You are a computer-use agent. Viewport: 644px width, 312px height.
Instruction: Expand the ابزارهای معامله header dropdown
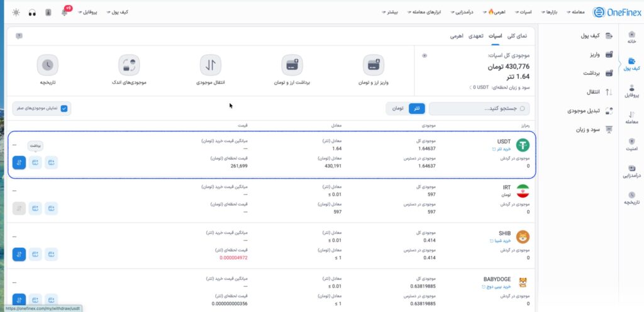(424, 13)
